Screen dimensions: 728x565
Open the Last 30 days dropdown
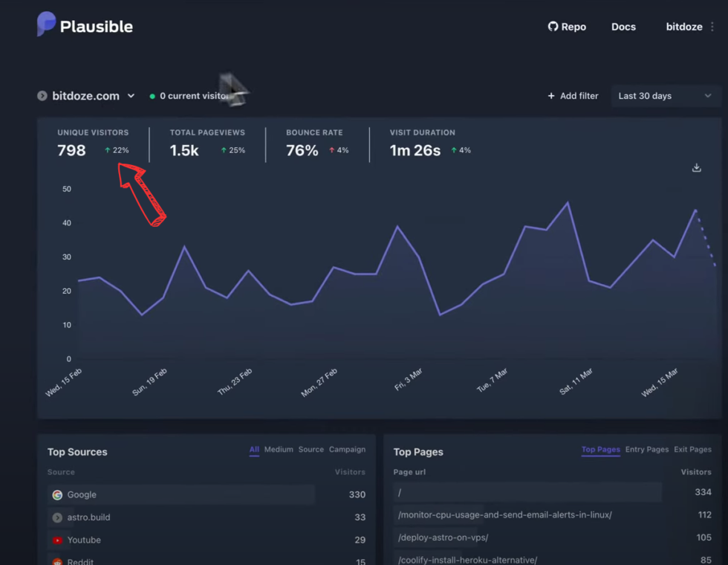[x=665, y=95]
